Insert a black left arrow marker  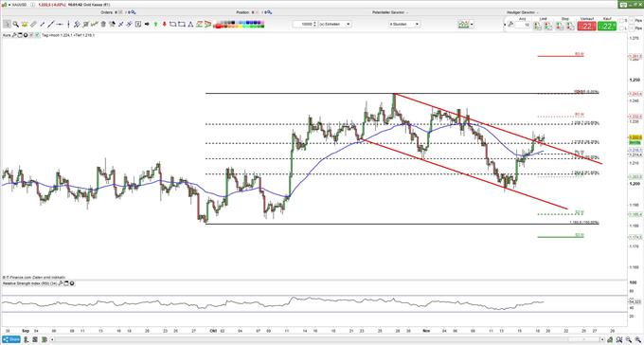(x=147, y=25)
